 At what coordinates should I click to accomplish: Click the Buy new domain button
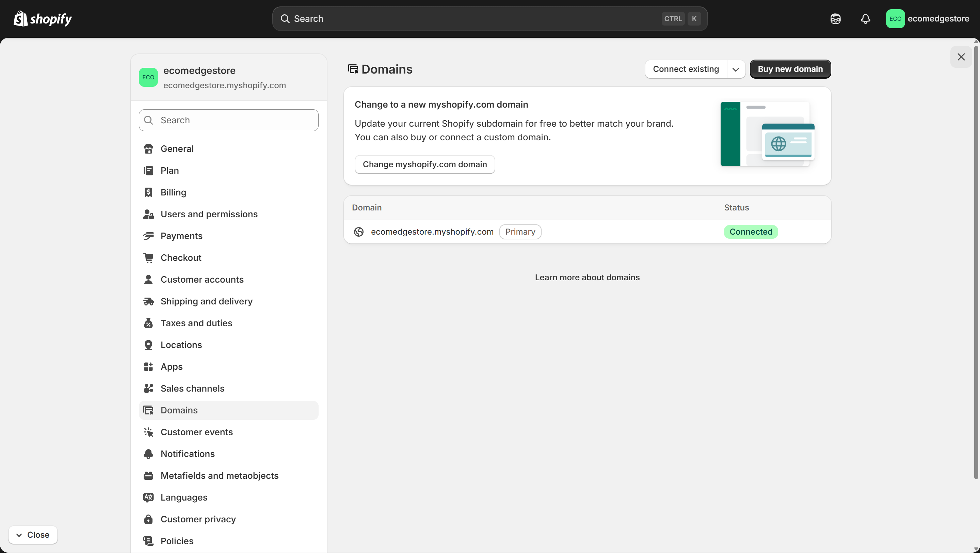click(790, 69)
